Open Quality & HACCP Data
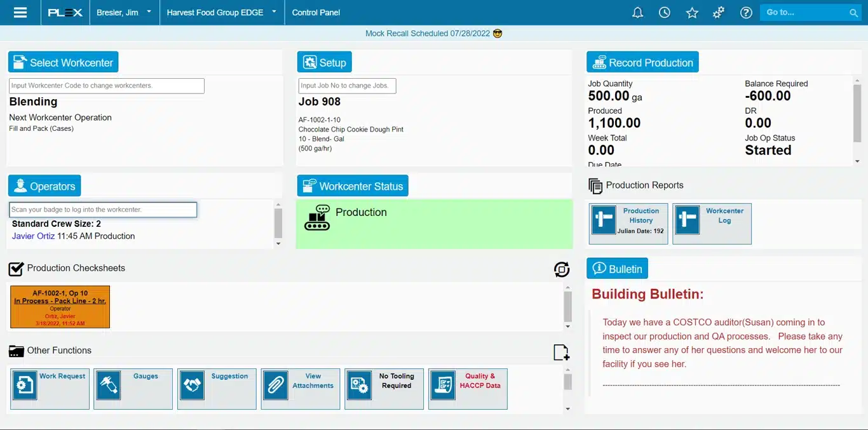The height and width of the screenshot is (430, 868). (x=468, y=389)
